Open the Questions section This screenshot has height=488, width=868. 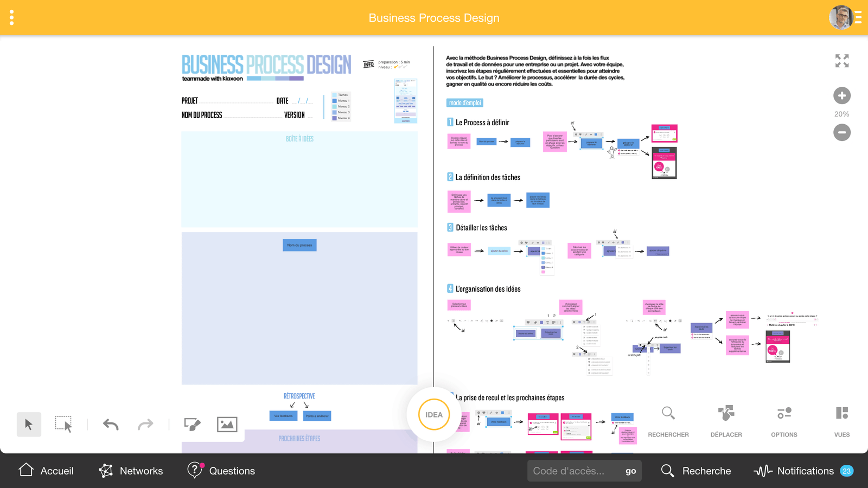[x=221, y=471]
